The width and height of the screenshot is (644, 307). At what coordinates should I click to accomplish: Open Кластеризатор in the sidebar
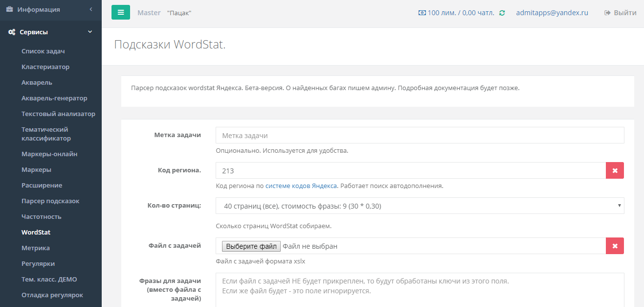click(45, 67)
